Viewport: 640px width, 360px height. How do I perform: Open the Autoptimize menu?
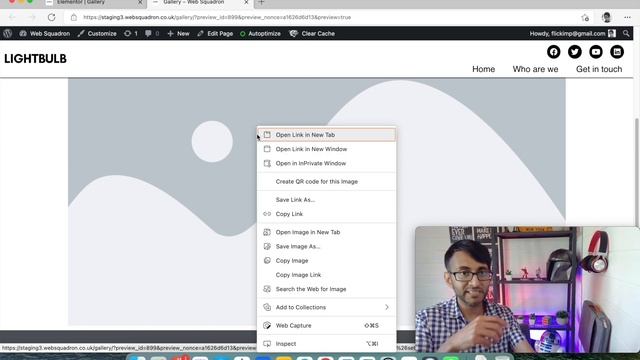260,33
